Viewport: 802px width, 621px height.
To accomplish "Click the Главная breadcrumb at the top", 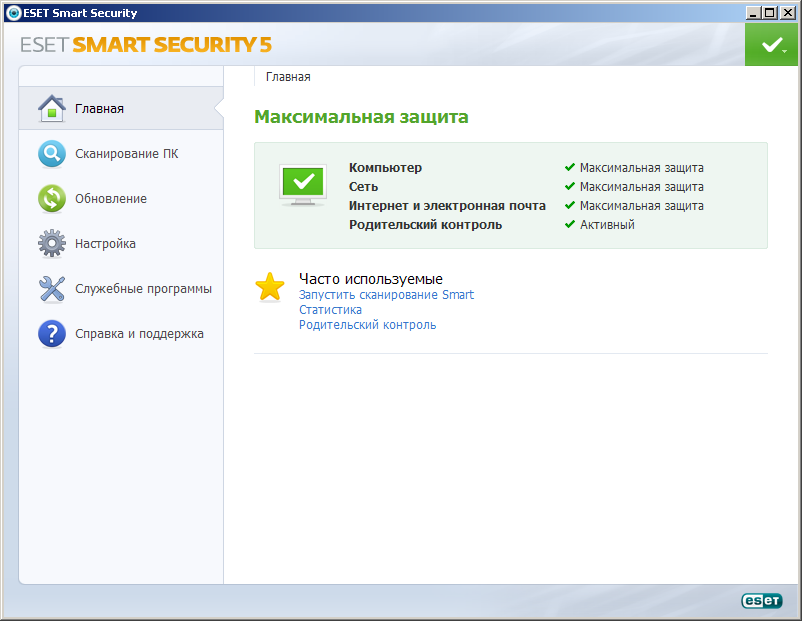I will [x=288, y=77].
